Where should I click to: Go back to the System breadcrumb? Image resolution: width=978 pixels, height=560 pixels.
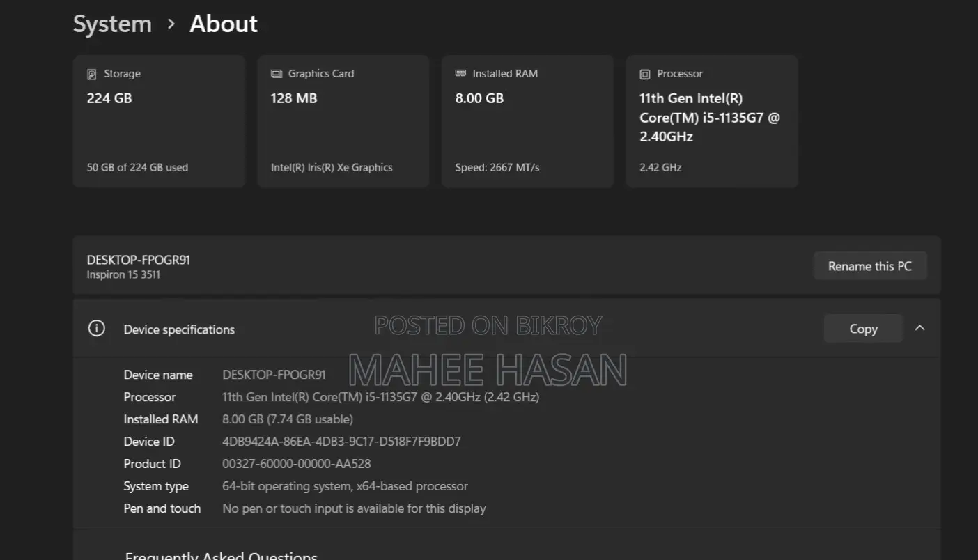112,24
